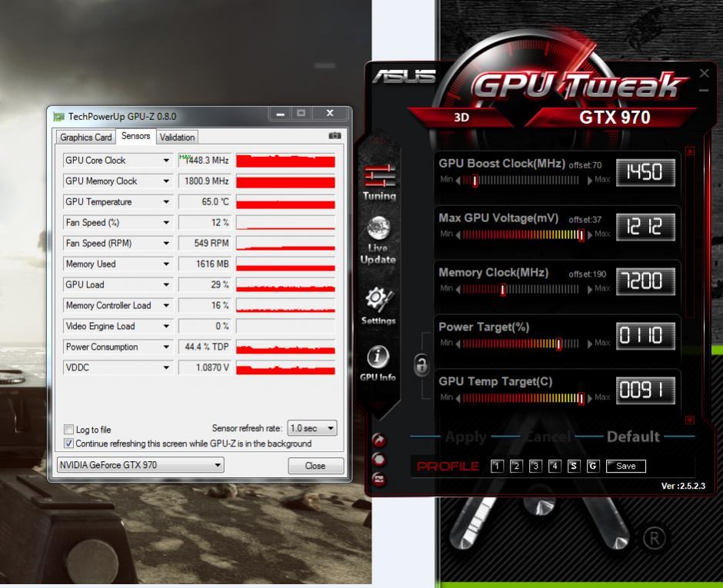Open GPU Info in GPU Tweak

378,363
